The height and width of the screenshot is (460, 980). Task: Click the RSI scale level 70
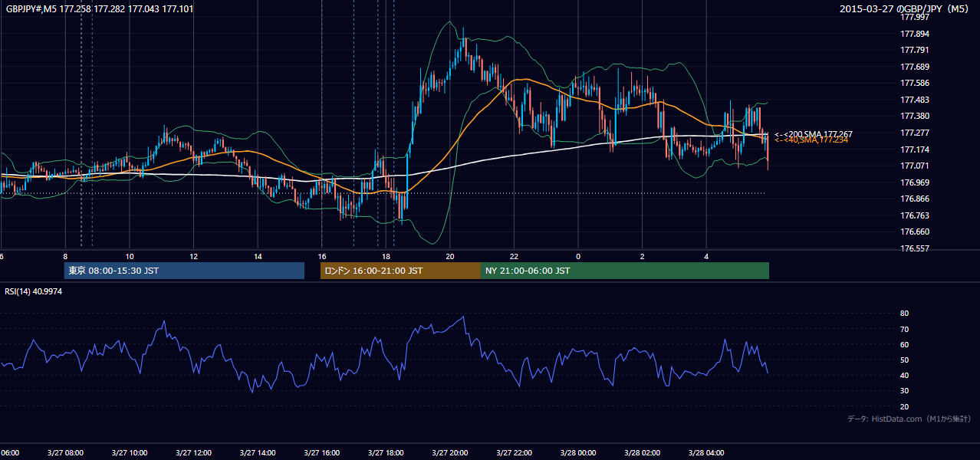tap(904, 329)
